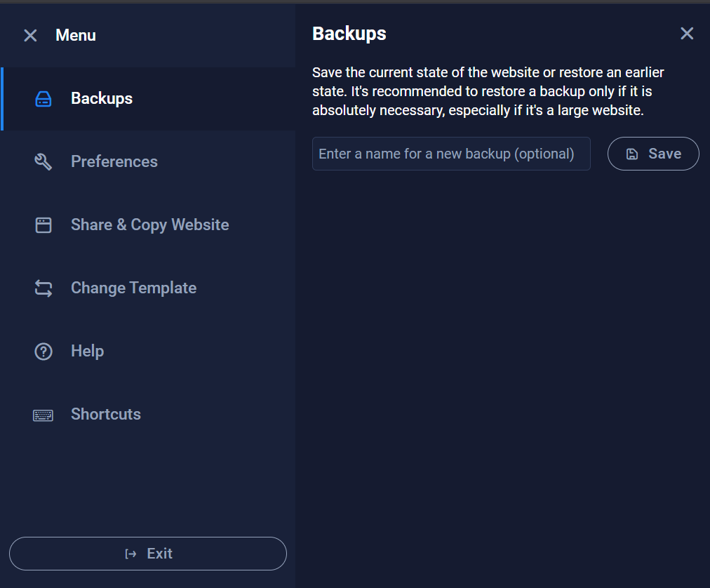Open Share & Copy Website section
The width and height of the screenshot is (710, 588).
tap(150, 225)
